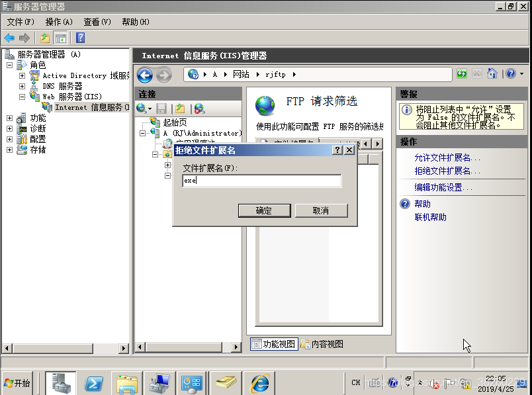Expand the 功能 tree node
The image size is (532, 395).
9,118
